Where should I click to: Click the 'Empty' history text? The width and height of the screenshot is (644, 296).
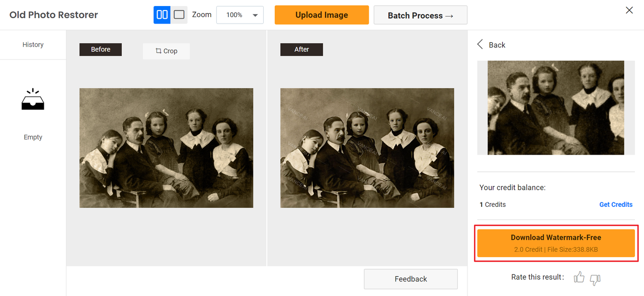pyautogui.click(x=33, y=137)
